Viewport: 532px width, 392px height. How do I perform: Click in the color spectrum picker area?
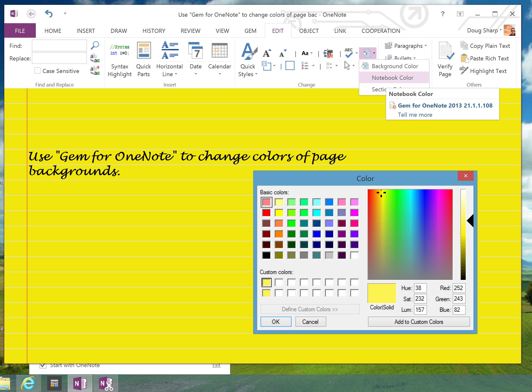point(410,234)
